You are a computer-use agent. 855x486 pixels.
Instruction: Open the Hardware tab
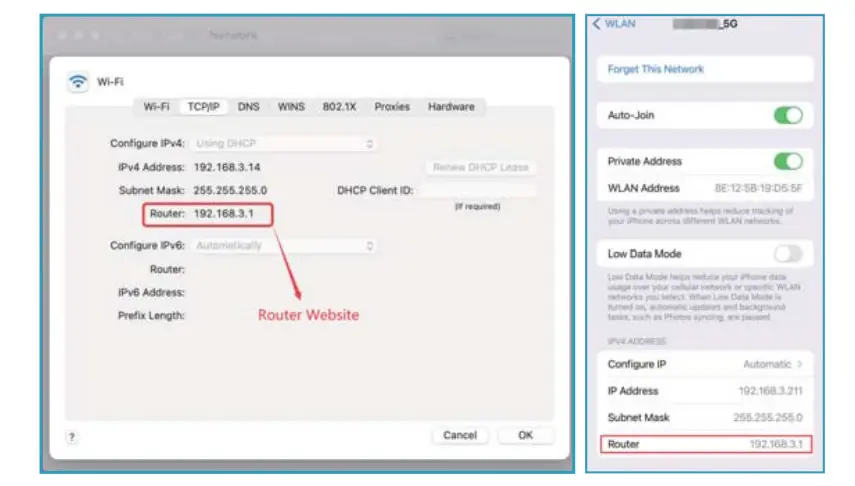coord(451,107)
